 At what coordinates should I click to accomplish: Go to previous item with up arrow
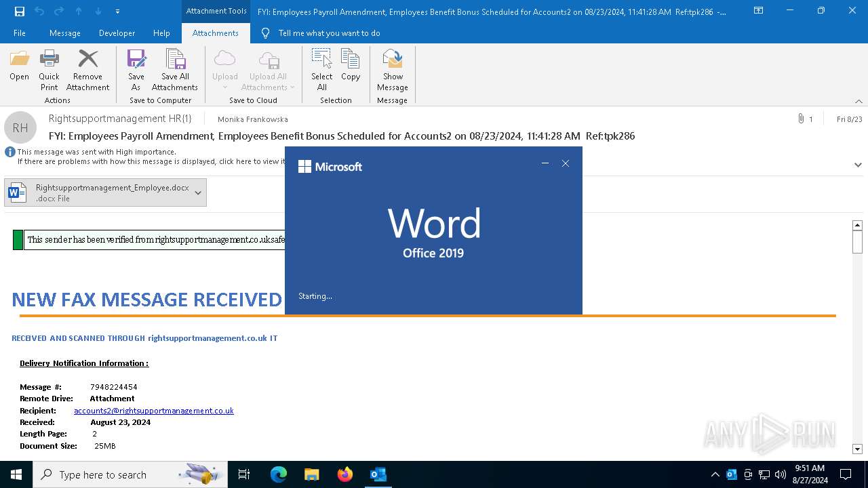(x=79, y=12)
